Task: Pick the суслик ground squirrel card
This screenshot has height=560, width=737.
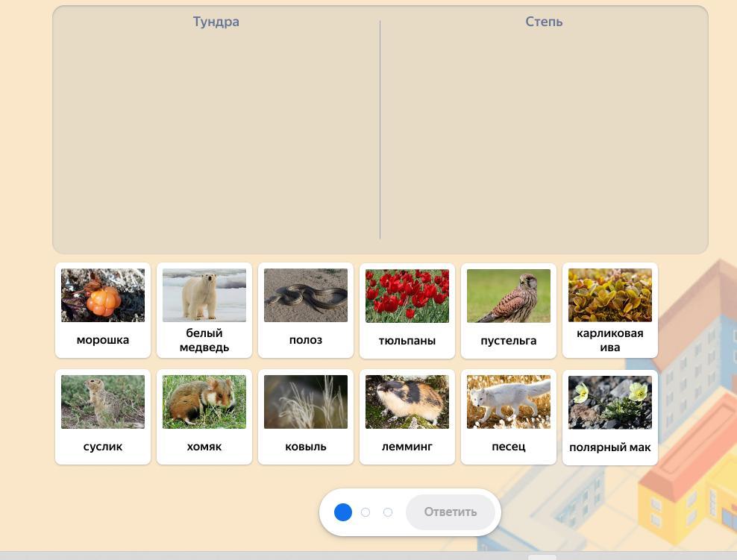Action: 102,417
